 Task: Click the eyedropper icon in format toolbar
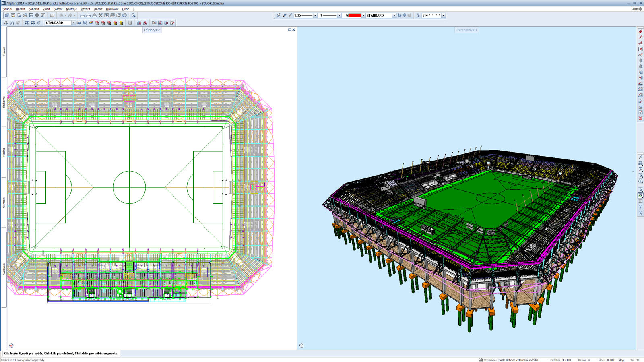290,15
